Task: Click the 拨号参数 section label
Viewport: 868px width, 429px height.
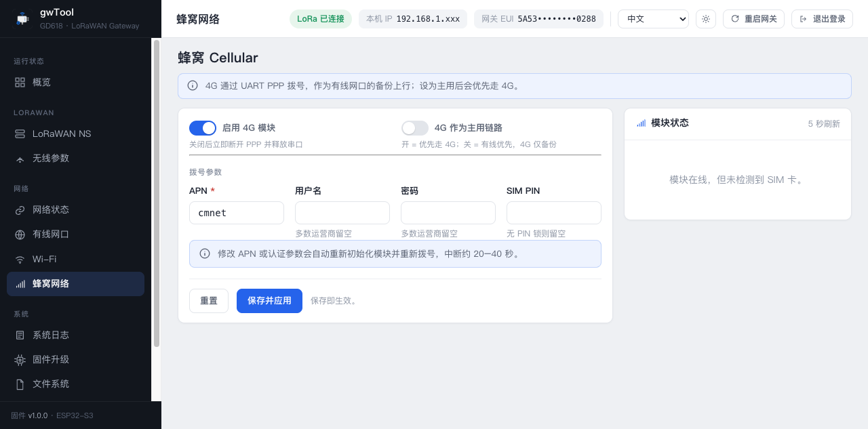Action: (x=205, y=172)
